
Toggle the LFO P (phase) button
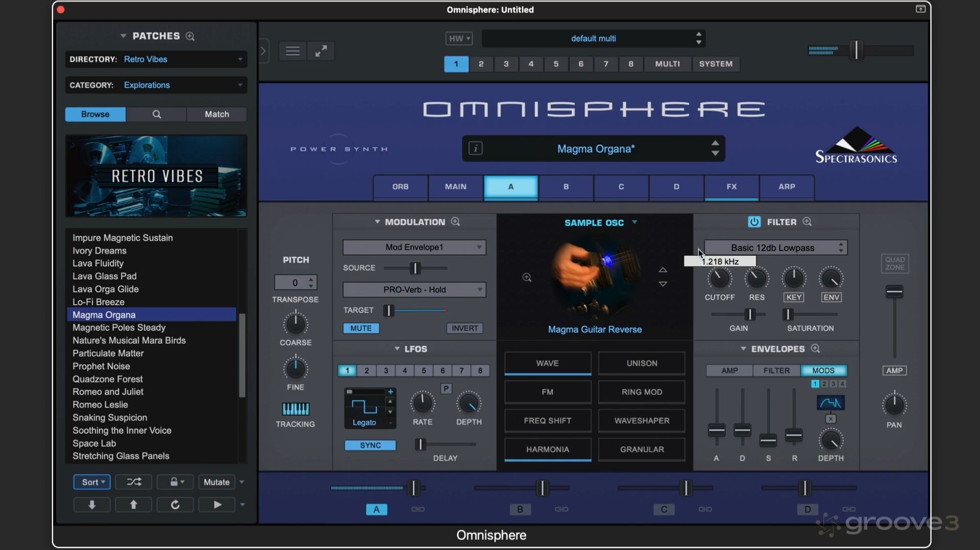[446, 389]
